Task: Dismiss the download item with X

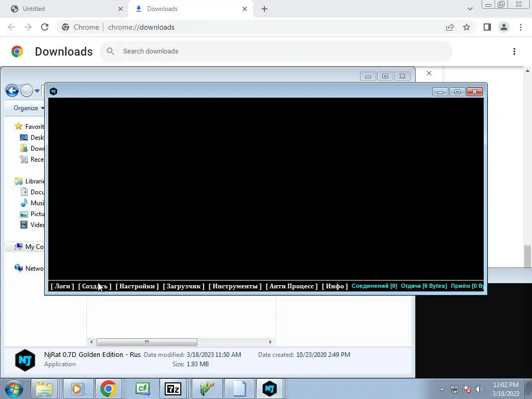Action: (x=429, y=73)
